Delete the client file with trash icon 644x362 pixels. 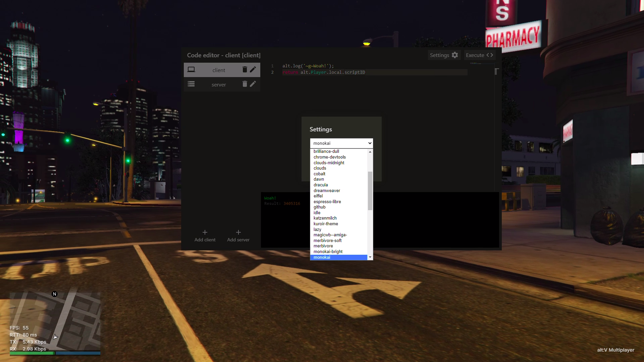pyautogui.click(x=245, y=69)
